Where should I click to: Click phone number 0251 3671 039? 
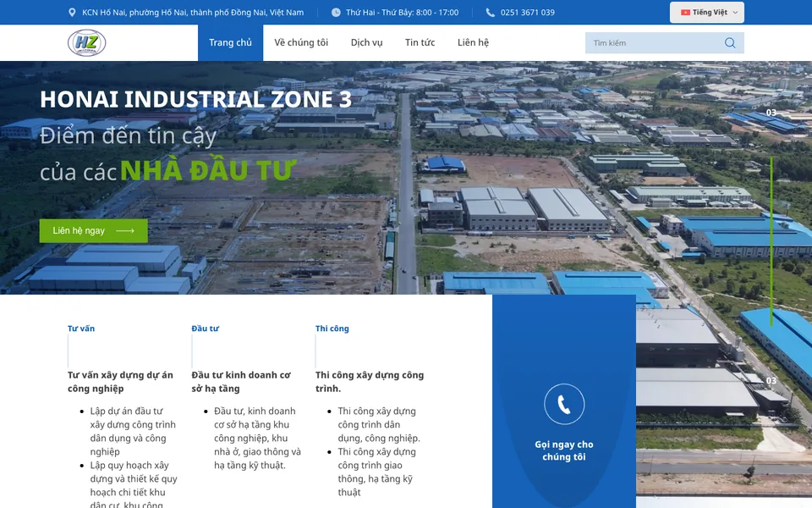pos(527,13)
